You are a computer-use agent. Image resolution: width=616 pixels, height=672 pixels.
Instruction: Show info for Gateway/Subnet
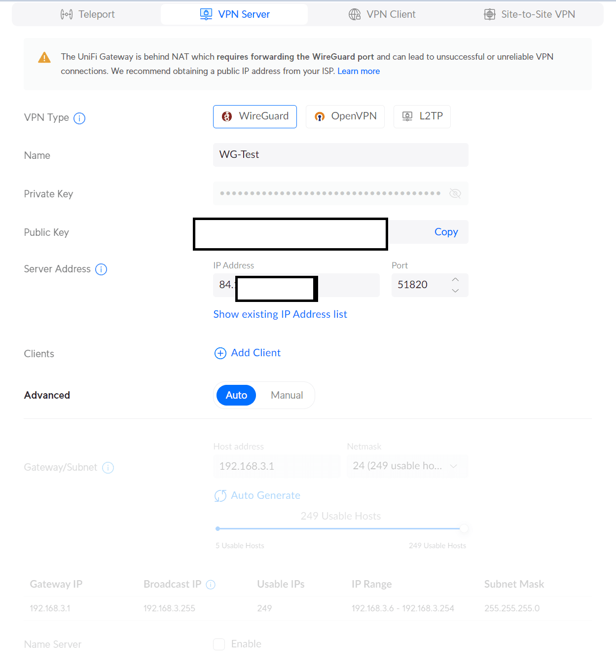[108, 468]
